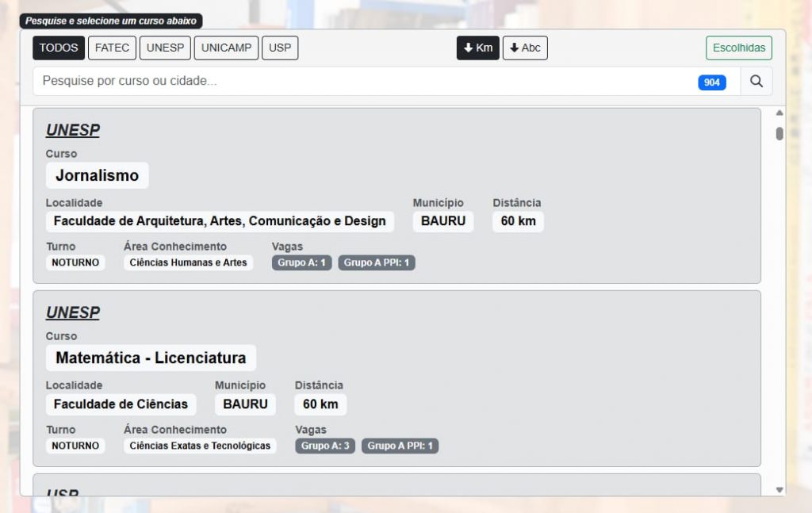Open the UNESP link in Jornalismo card

72,131
